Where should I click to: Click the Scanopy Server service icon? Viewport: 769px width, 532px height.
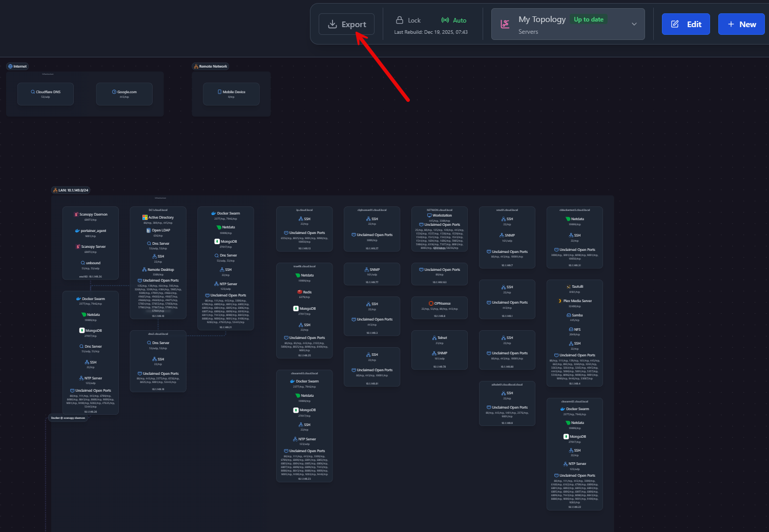pos(78,247)
